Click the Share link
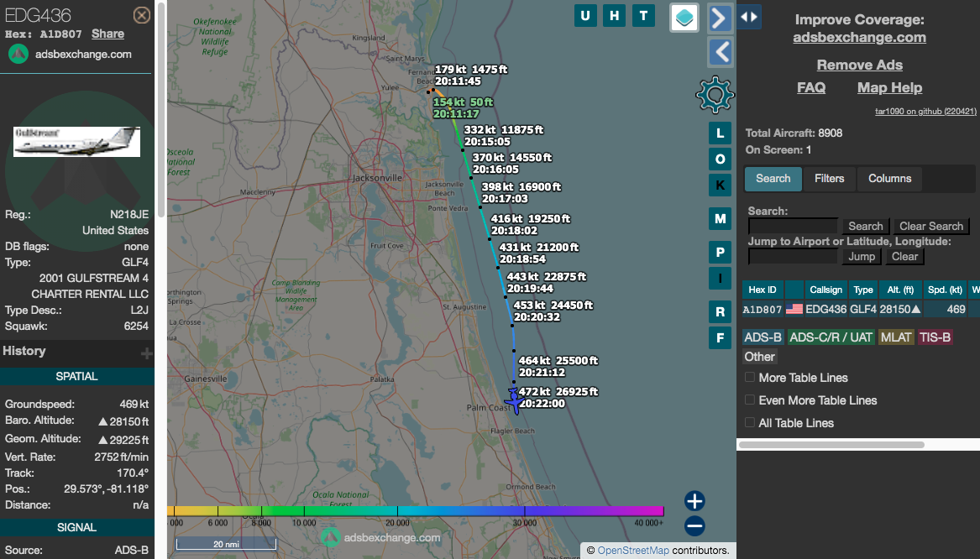980x559 pixels. coord(107,34)
